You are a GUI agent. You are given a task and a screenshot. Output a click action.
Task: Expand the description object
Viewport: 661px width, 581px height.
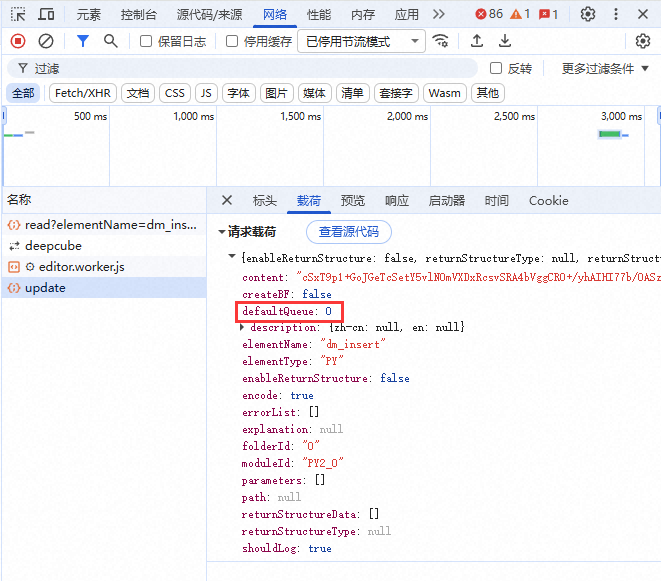tap(242, 327)
